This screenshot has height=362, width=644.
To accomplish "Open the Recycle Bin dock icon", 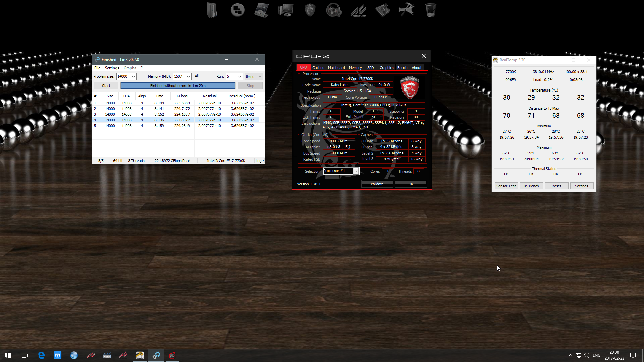I will pos(431,10).
